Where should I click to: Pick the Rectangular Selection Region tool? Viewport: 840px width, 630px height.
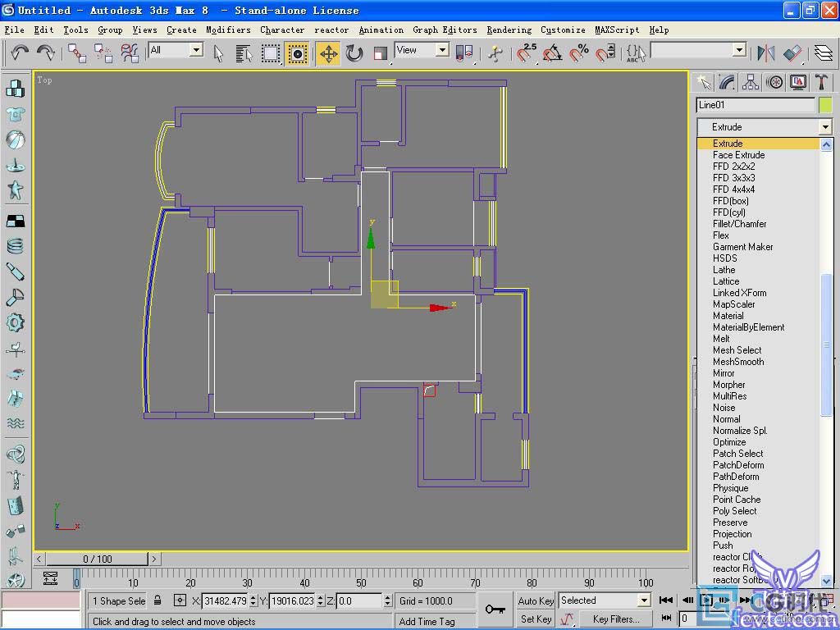click(271, 53)
